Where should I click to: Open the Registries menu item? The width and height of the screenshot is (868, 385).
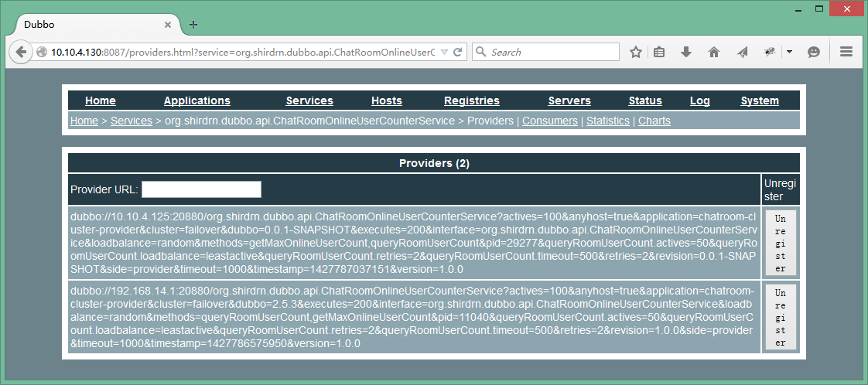pos(471,101)
